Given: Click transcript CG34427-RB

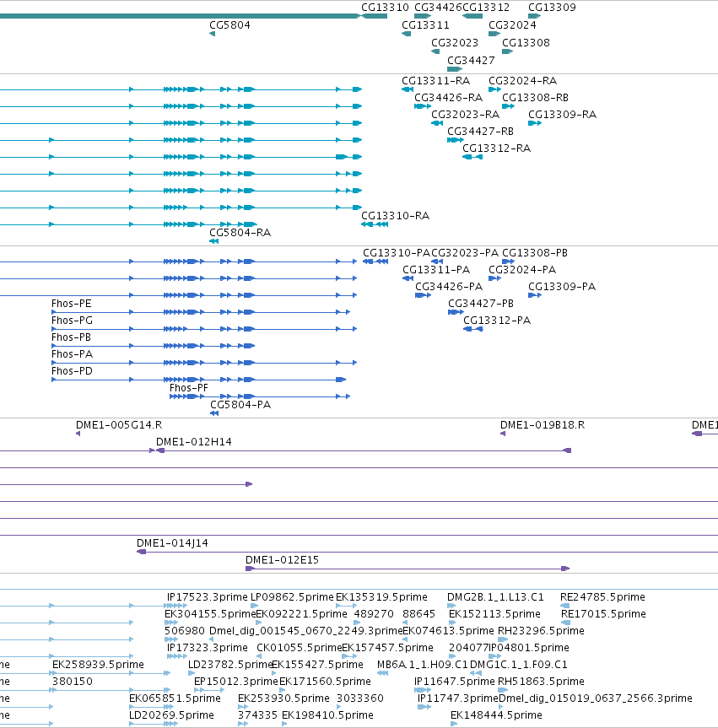Looking at the screenshot, I should pos(480,132).
